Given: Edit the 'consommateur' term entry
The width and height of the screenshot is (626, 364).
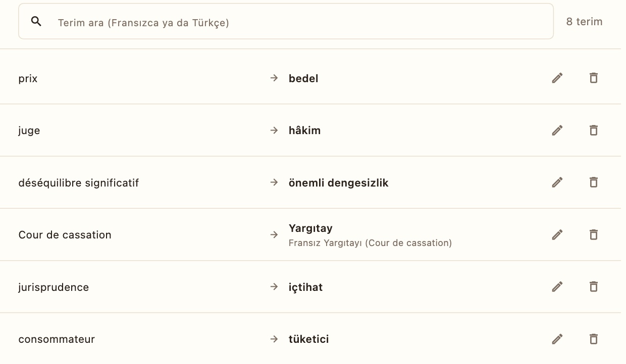Looking at the screenshot, I should 557,339.
